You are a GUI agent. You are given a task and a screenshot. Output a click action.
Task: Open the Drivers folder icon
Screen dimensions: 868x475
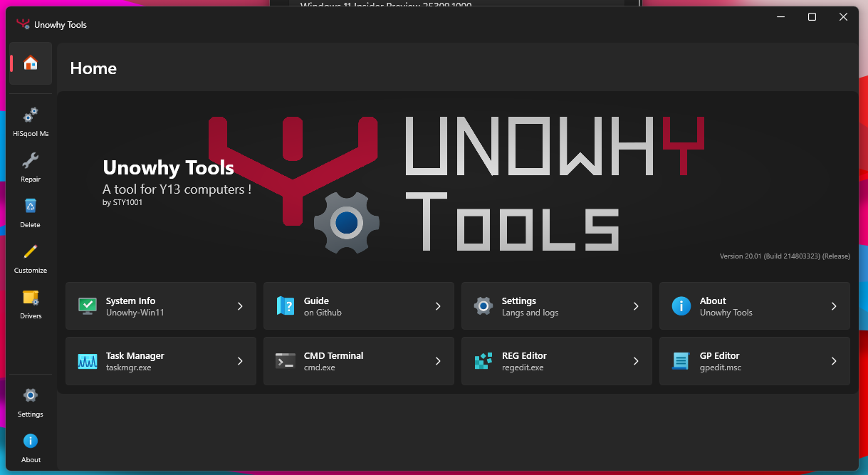31,297
